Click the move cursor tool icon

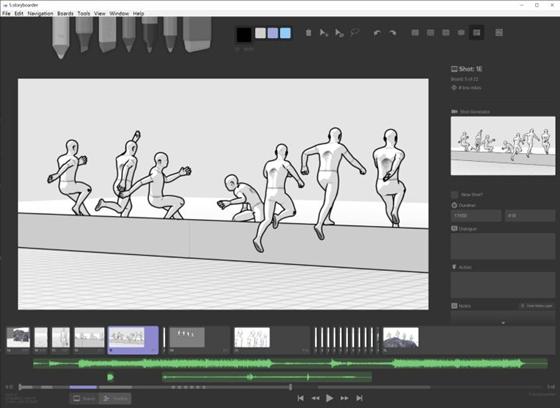pyautogui.click(x=324, y=33)
